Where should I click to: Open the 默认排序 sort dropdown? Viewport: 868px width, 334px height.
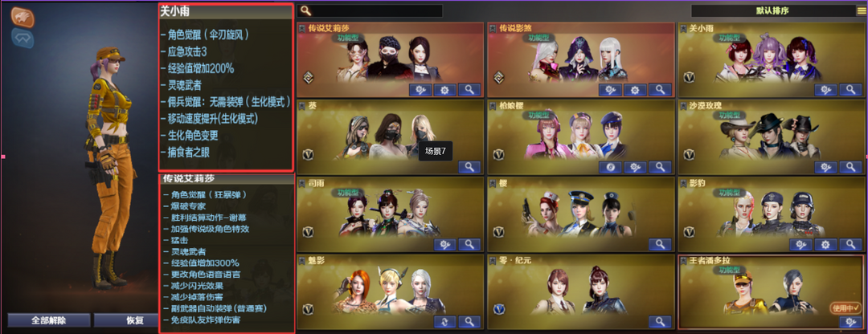(x=773, y=10)
